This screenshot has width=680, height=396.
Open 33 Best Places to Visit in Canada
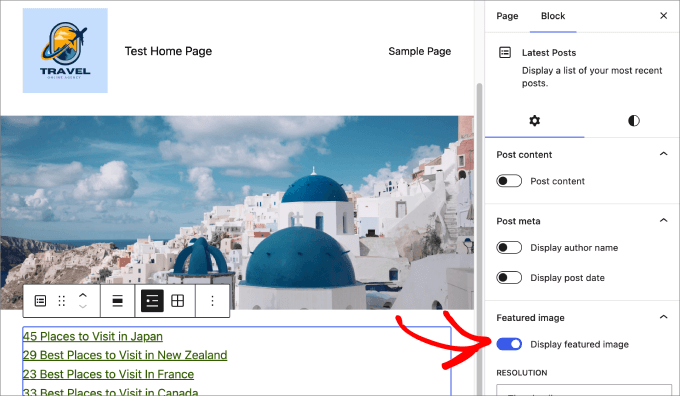(111, 391)
